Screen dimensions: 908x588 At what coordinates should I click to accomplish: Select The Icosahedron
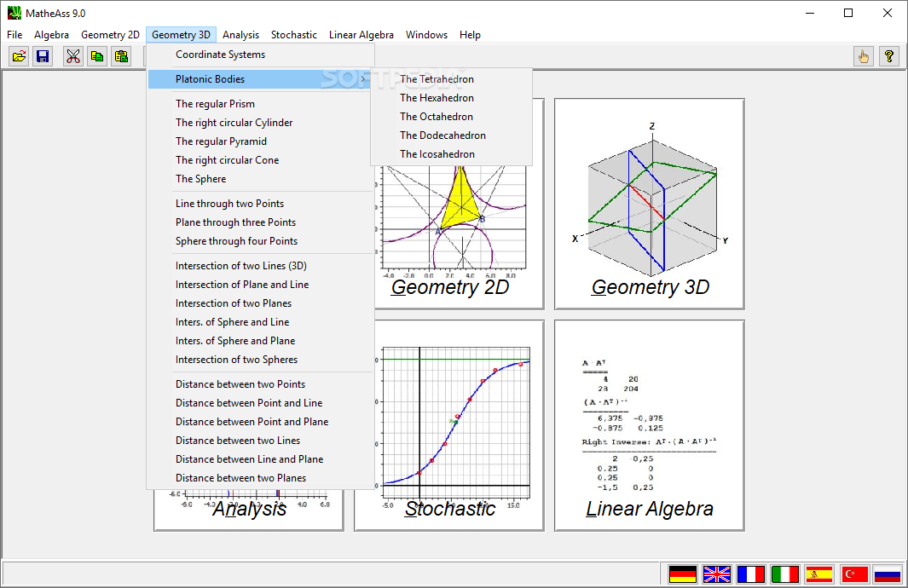tap(451, 154)
